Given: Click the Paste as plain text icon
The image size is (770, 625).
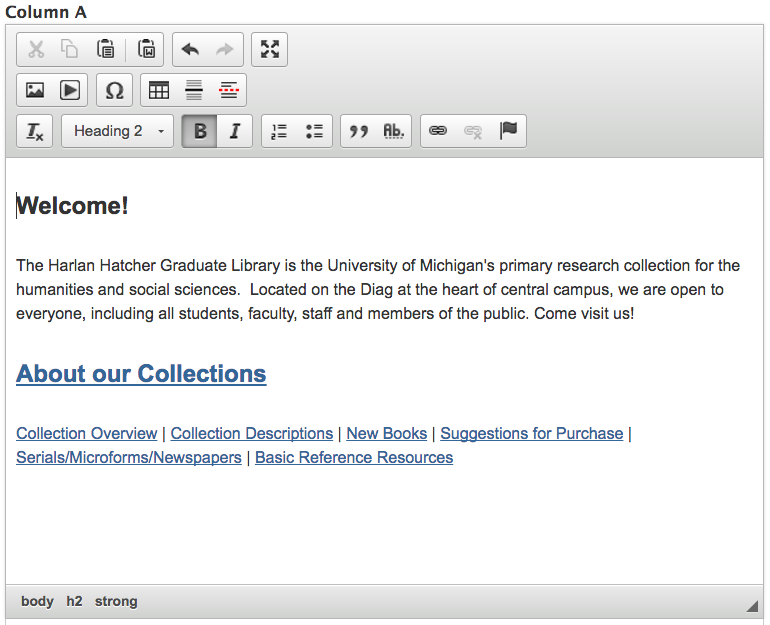Looking at the screenshot, I should tap(105, 50).
